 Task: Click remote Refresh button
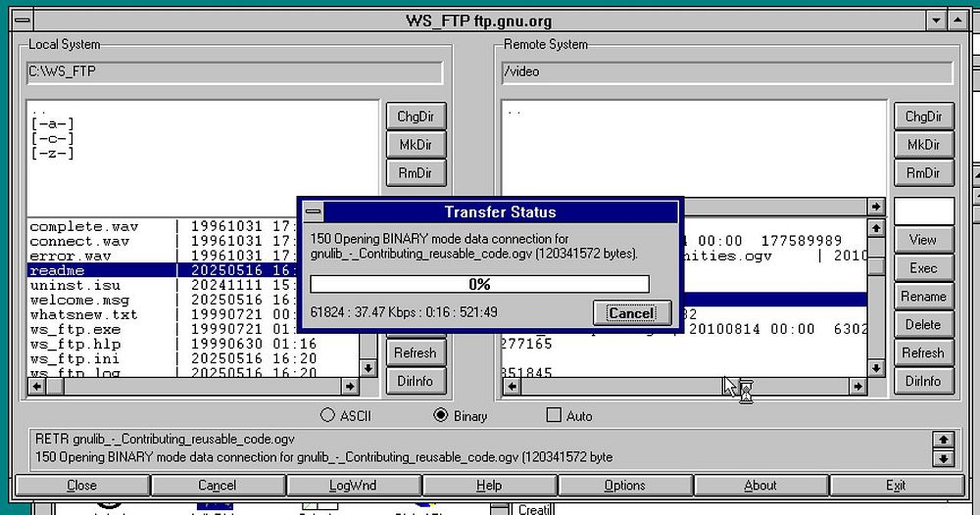[924, 352]
